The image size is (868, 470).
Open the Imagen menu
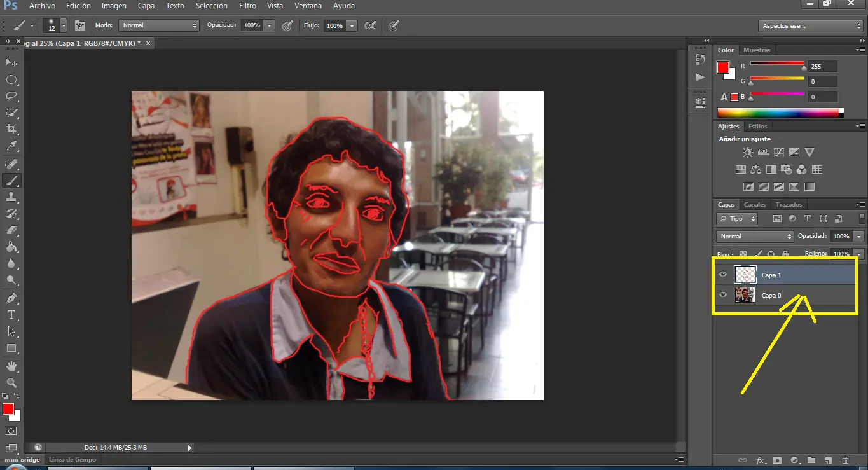[x=114, y=6]
